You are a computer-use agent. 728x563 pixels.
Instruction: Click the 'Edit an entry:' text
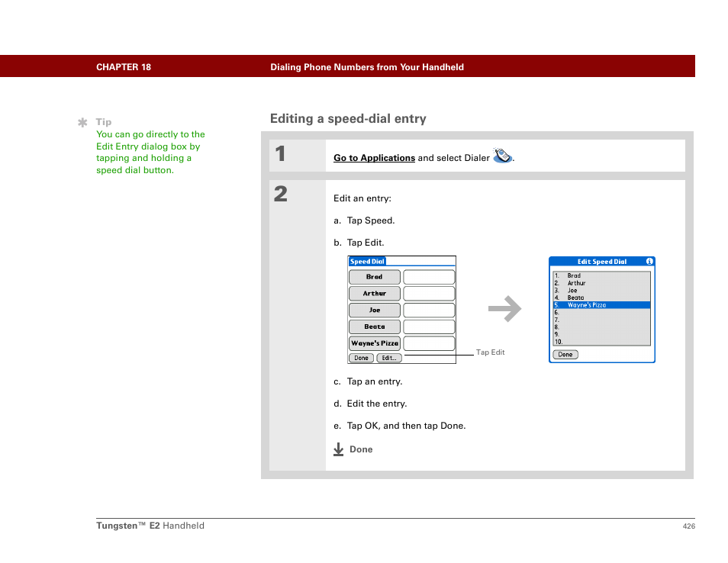362,198
